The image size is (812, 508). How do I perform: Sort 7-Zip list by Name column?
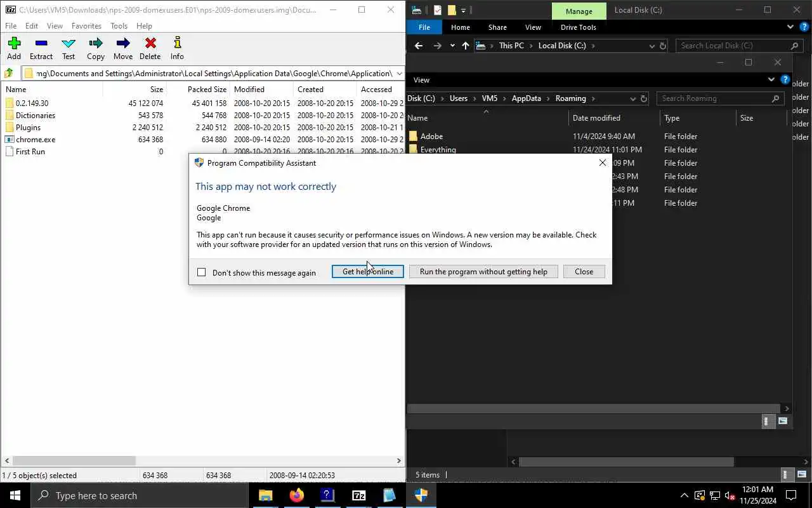[x=52, y=90]
